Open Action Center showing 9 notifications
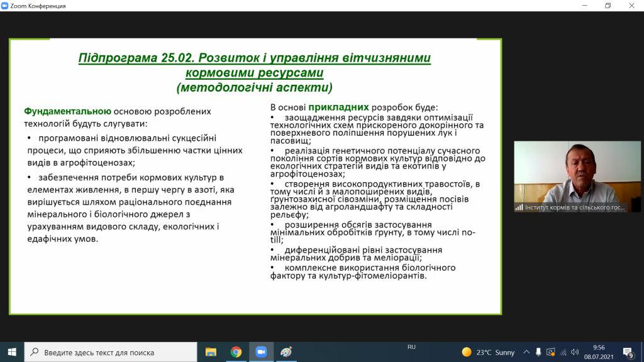Viewport: 644px width, 362px height. (x=627, y=352)
